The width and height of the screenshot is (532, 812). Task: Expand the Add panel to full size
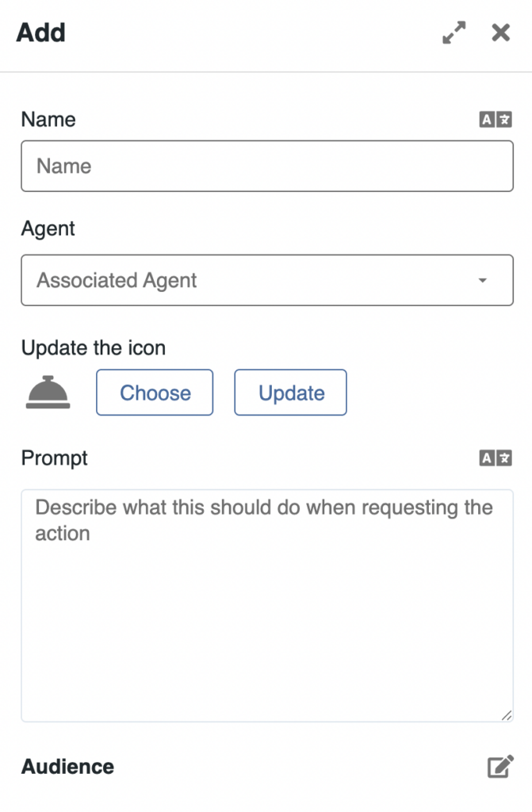[454, 33]
